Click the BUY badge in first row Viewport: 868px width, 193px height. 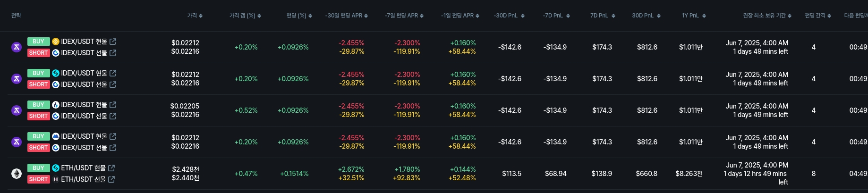point(38,42)
